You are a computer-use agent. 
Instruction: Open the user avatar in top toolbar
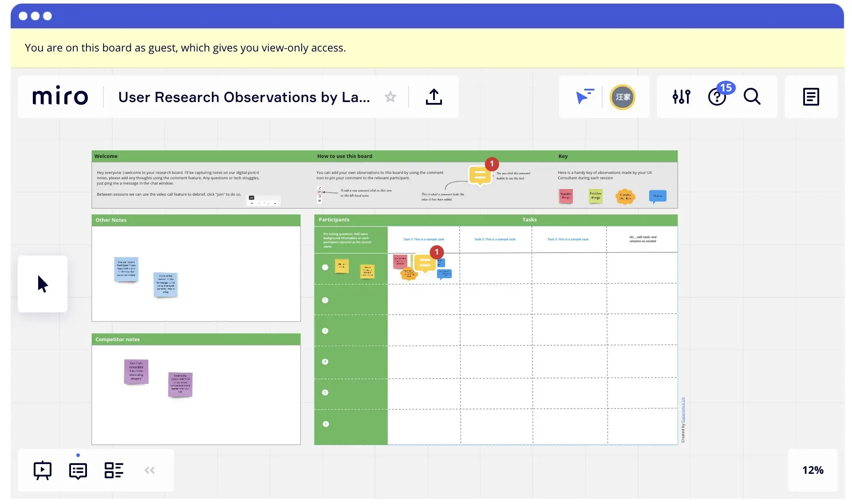tap(623, 97)
